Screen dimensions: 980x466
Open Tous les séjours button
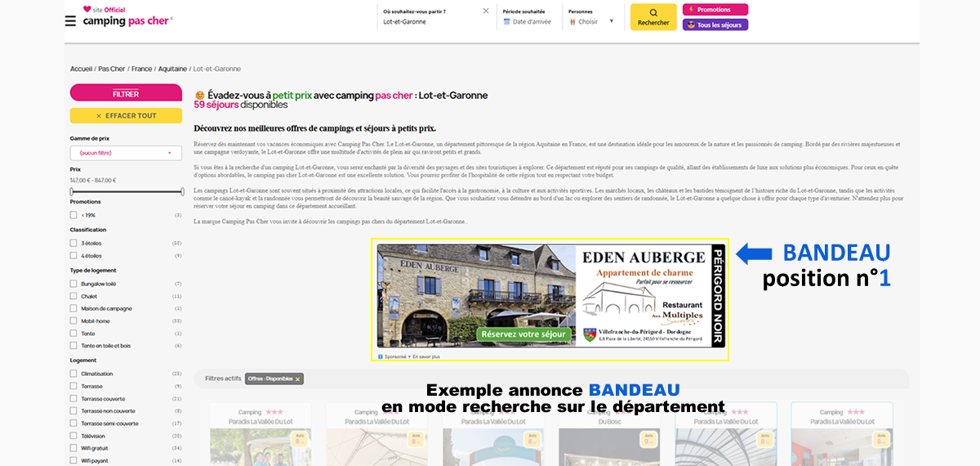click(x=715, y=25)
